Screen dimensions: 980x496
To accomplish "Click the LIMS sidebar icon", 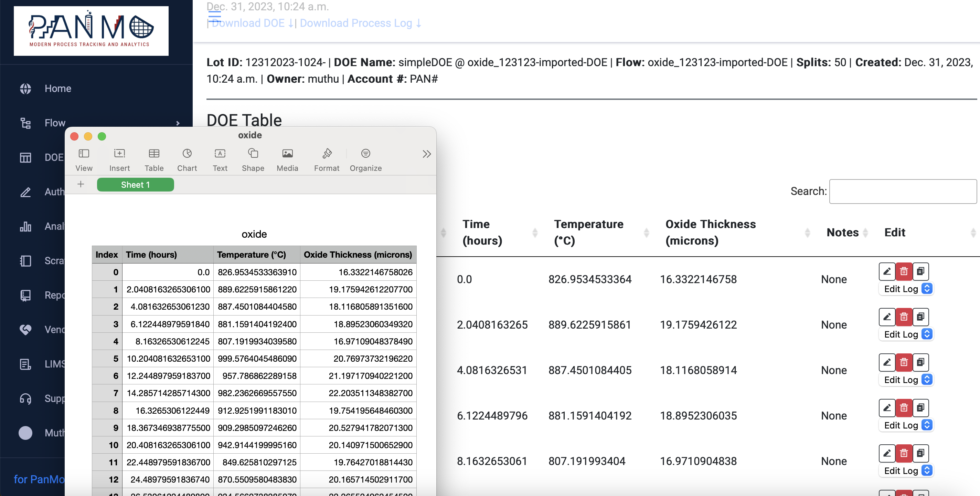I will (25, 364).
